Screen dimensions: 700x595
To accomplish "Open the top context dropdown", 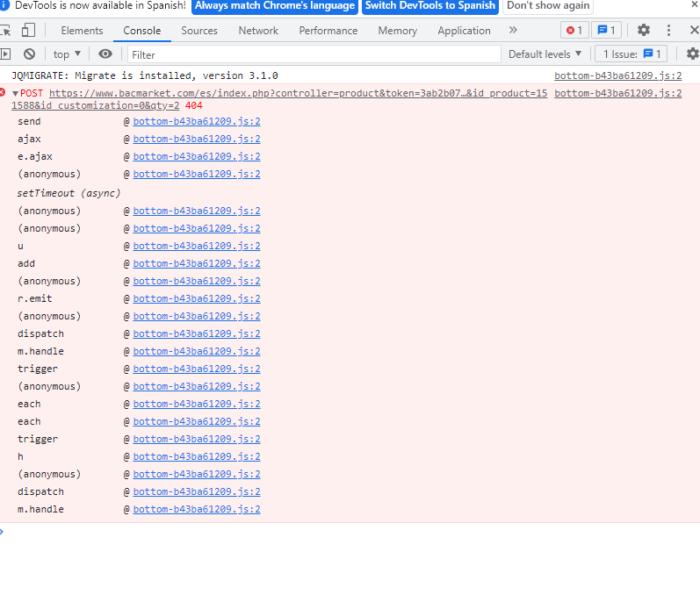I will coord(67,54).
